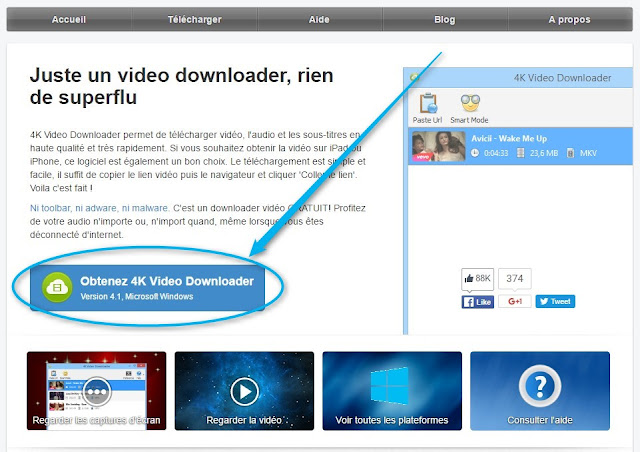This screenshot has width=640, height=452.
Task: Click the MKV format label
Action: coord(588,153)
